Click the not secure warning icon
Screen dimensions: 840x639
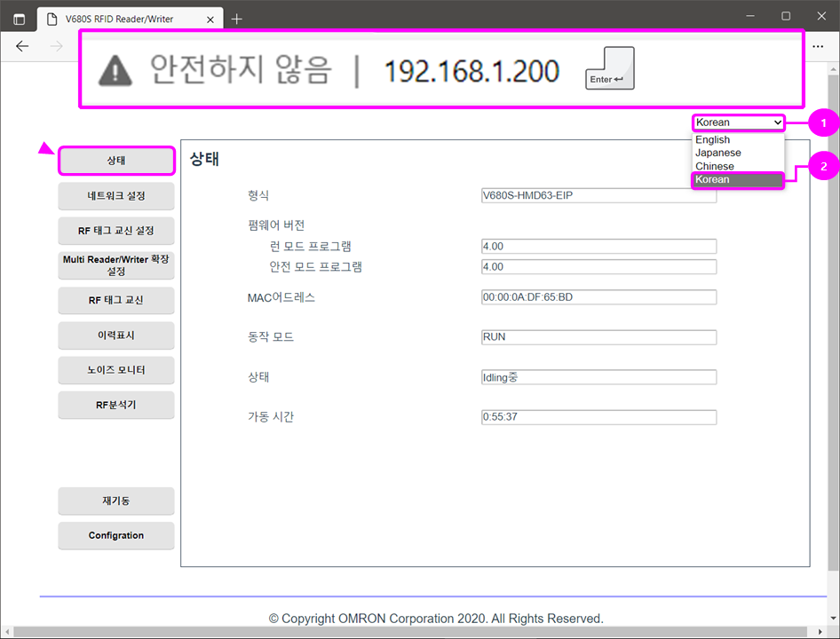(x=115, y=71)
